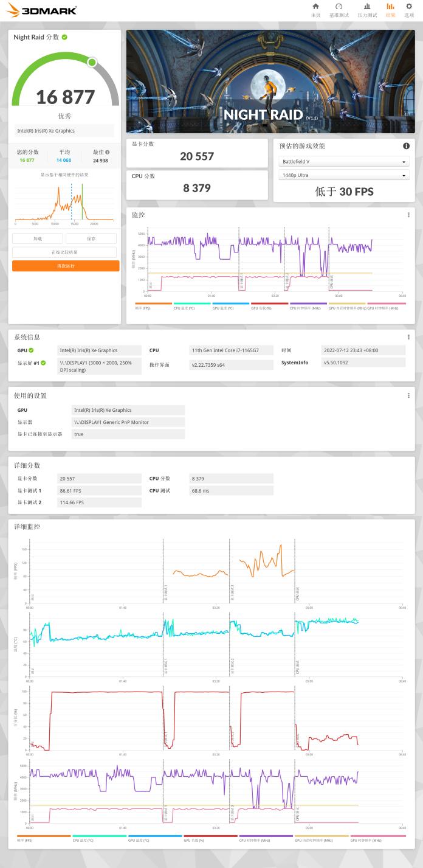Viewport: 423px width, 868px height.
Task: Switch to the results (结果) tab
Action: [390, 10]
